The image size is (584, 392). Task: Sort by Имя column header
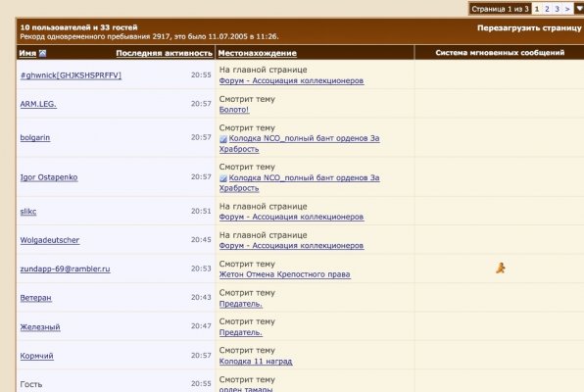(28, 53)
